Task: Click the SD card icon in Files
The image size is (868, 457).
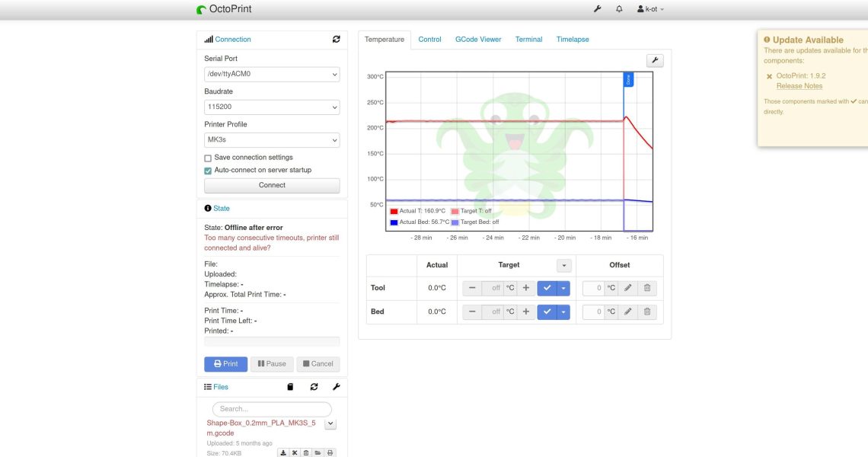Action: click(290, 387)
